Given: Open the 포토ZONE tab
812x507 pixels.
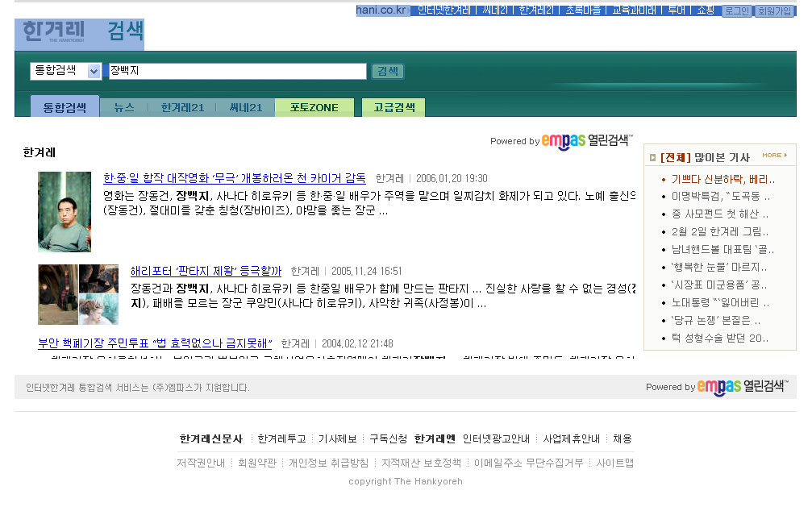Looking at the screenshot, I should (314, 107).
